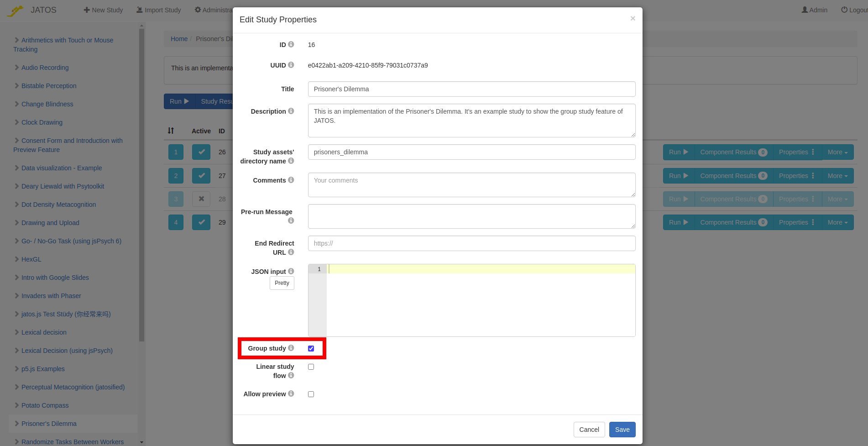This screenshot has width=868, height=446.
Task: Click the UUID info icon
Action: click(x=291, y=65)
